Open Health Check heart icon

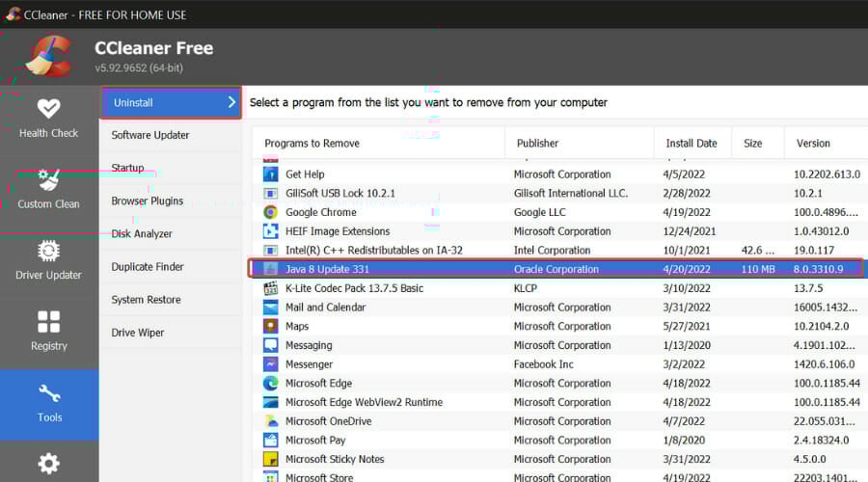pos(49,108)
